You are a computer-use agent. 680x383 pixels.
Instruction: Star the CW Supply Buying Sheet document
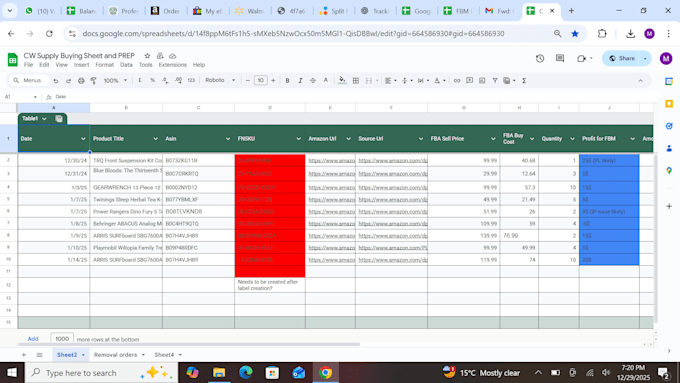147,56
